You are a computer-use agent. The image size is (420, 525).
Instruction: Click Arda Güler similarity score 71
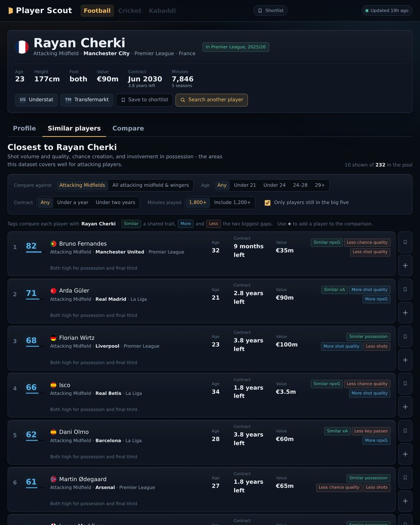click(31, 294)
